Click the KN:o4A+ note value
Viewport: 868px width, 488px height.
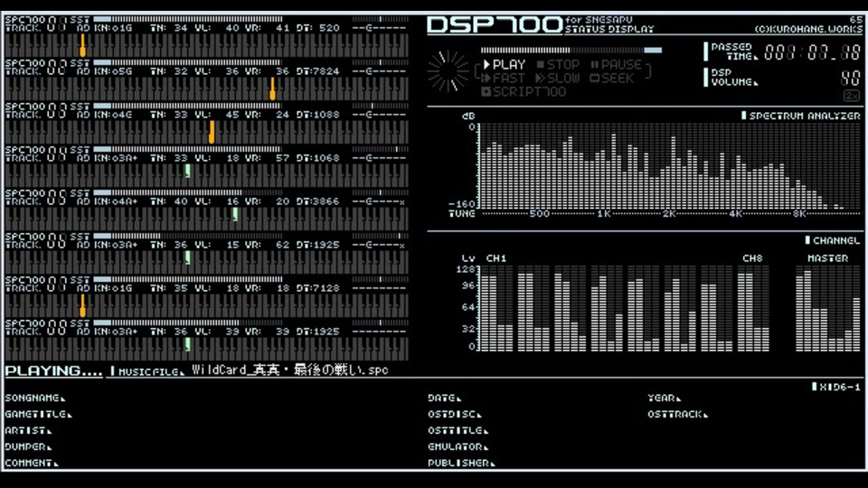click(x=116, y=202)
